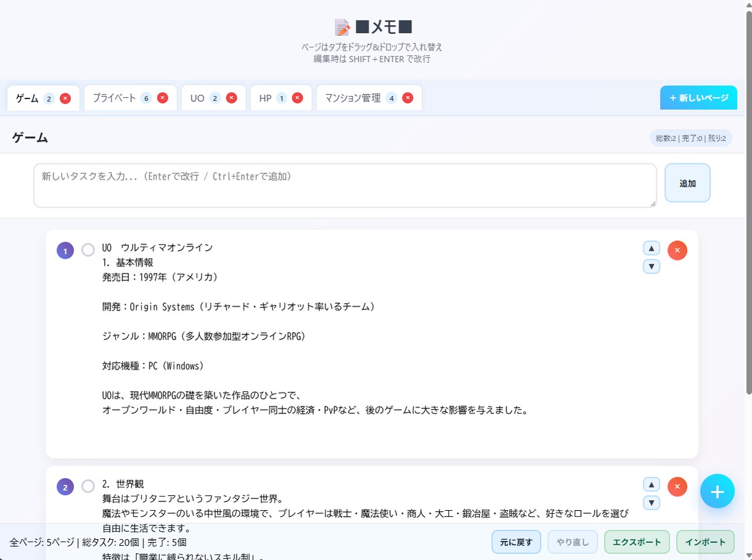Click the エクスポート button
This screenshot has width=752, height=560.
coord(637,542)
